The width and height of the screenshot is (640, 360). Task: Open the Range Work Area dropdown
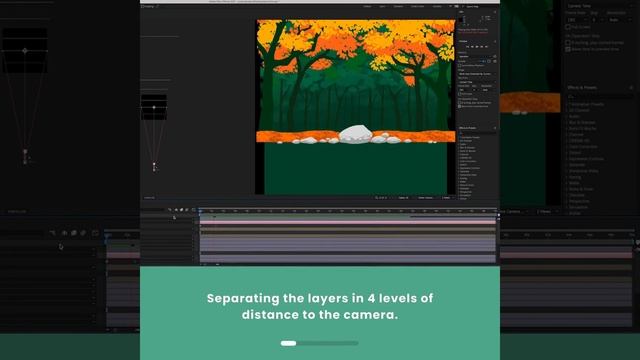(477, 74)
